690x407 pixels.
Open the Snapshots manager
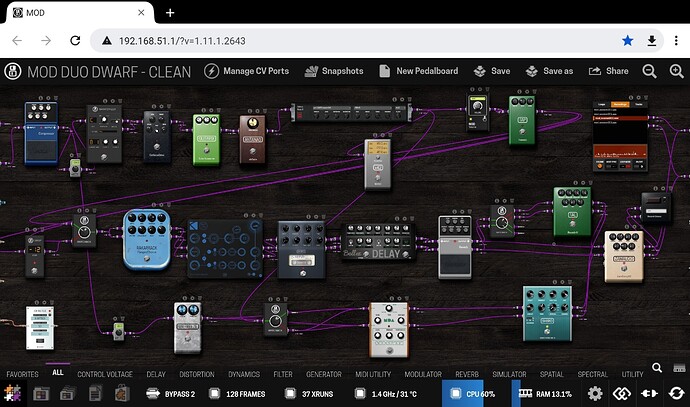[334, 71]
